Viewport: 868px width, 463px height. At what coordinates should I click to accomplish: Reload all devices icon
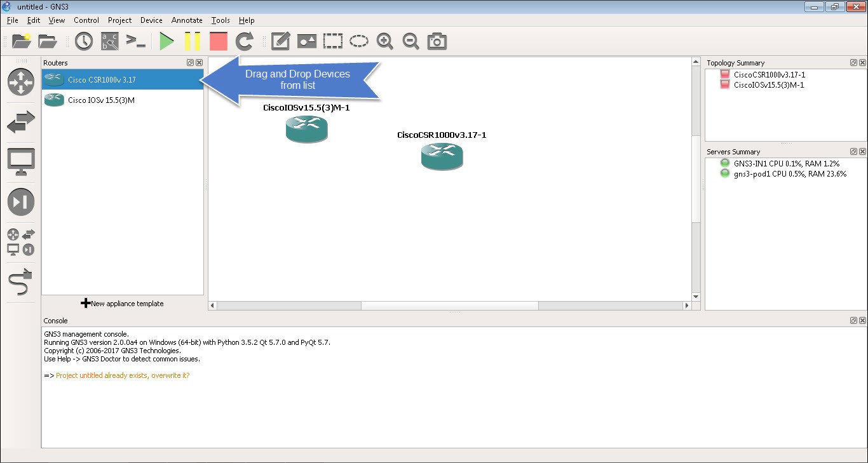(x=244, y=41)
